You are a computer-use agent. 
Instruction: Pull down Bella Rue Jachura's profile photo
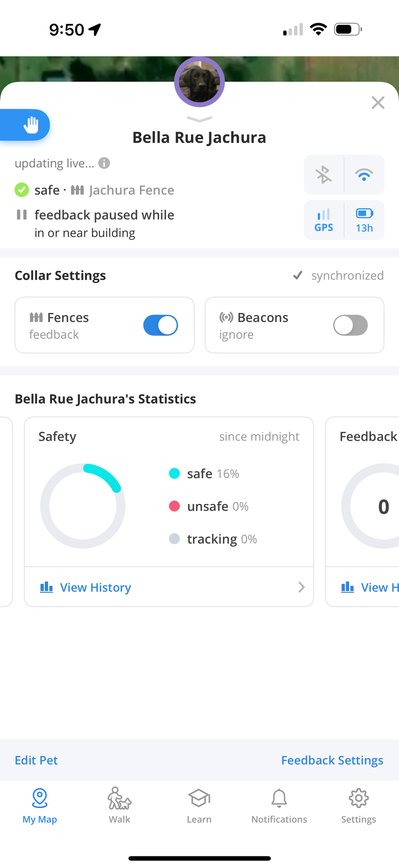(199, 82)
